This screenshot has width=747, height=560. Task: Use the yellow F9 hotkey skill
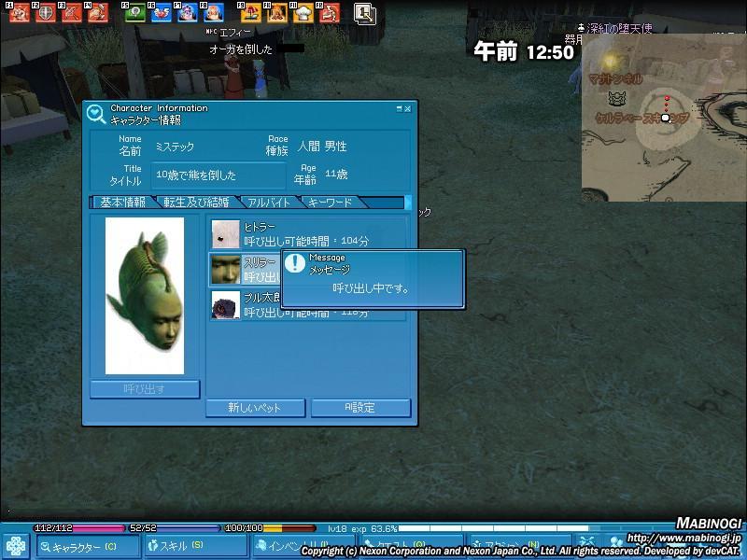pos(250,12)
